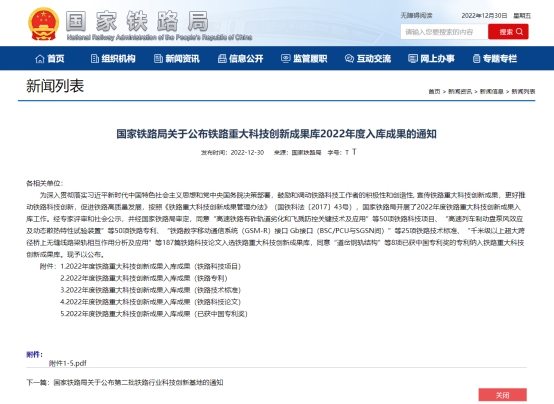Select the smaller T font size
This screenshot has width=554, height=404.
[x=347, y=153]
